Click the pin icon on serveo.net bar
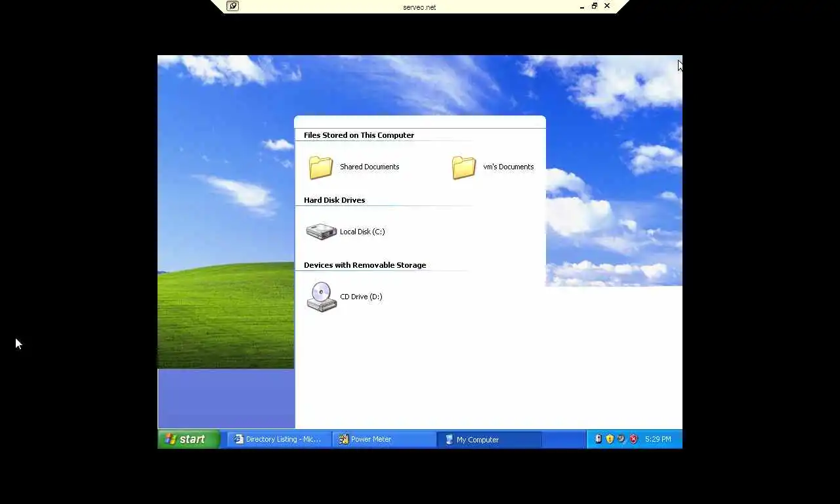This screenshot has height=504, width=840. pyautogui.click(x=232, y=6)
